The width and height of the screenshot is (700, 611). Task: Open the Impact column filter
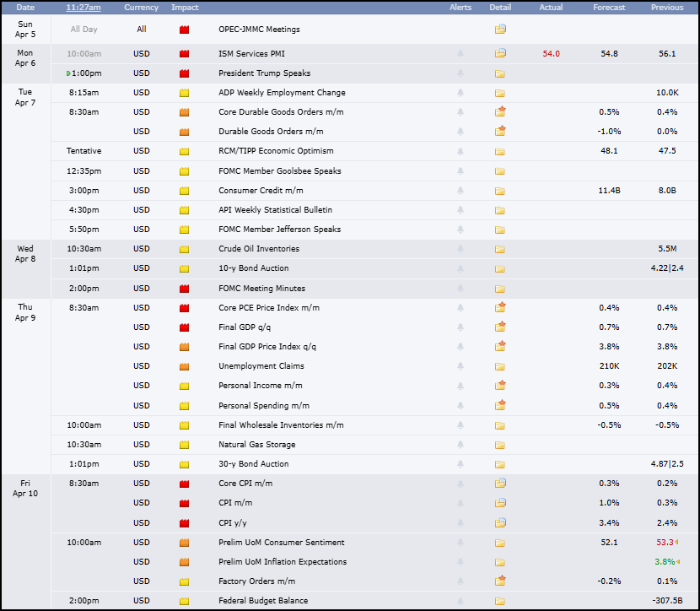pyautogui.click(x=185, y=7)
